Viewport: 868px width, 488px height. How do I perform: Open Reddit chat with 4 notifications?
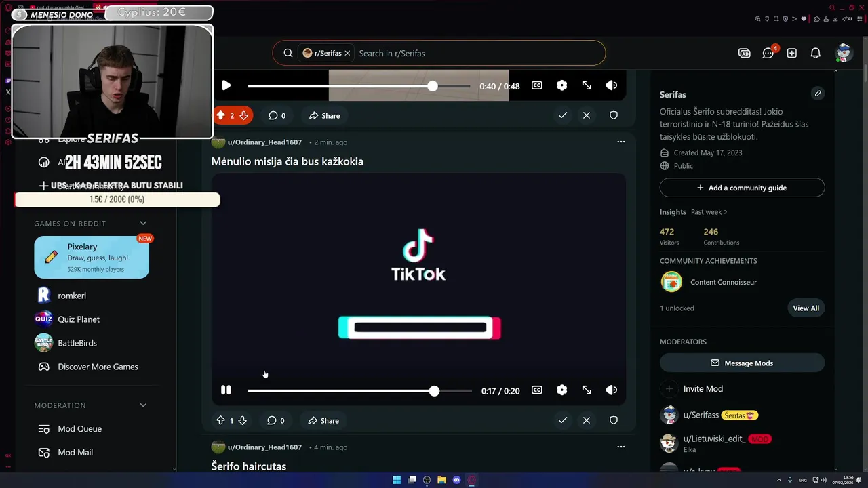coord(768,53)
